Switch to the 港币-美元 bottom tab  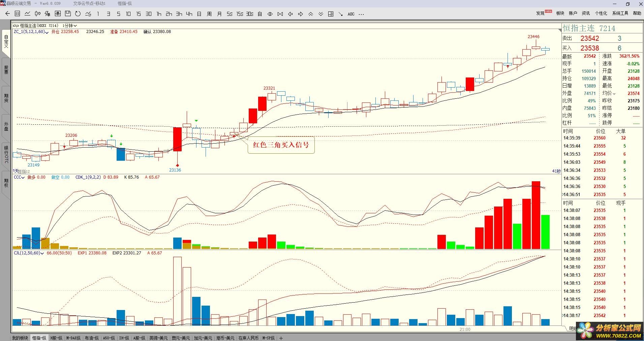pyautogui.click(x=225, y=338)
